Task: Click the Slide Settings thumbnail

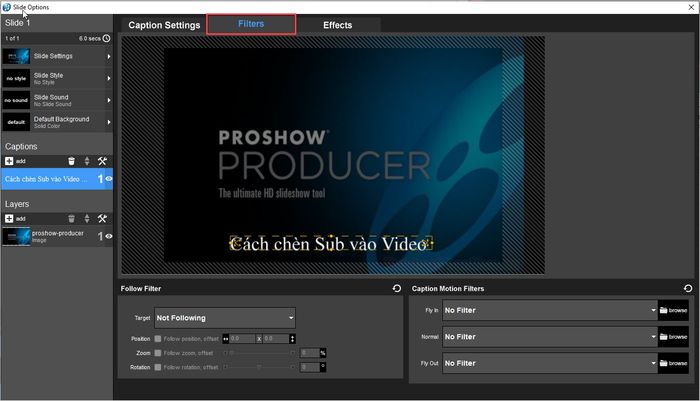Action: tap(16, 56)
